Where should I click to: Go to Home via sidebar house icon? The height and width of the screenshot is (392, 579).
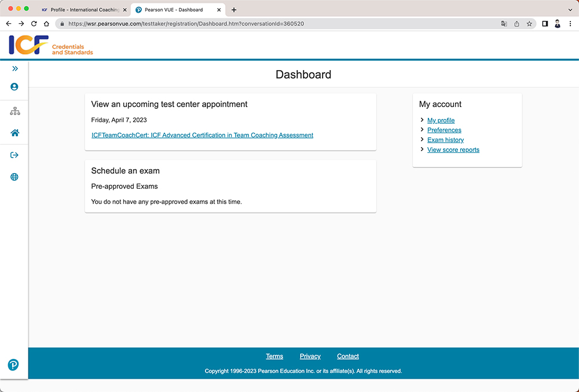[x=14, y=133]
